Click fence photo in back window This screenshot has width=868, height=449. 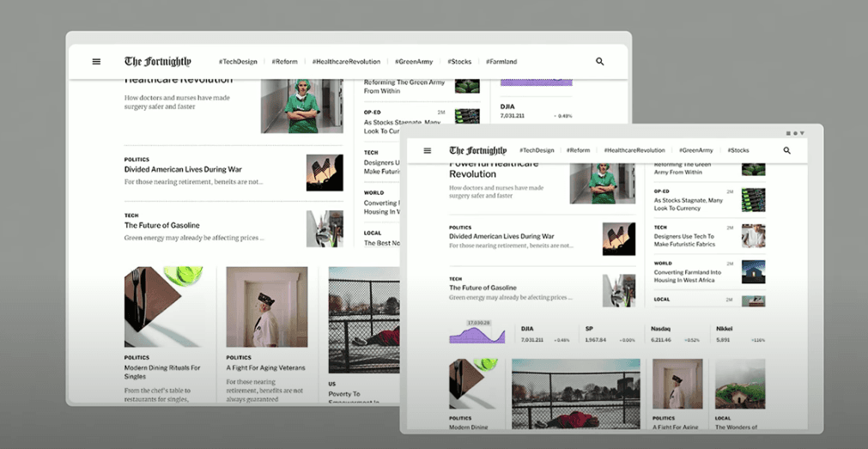[x=364, y=320]
